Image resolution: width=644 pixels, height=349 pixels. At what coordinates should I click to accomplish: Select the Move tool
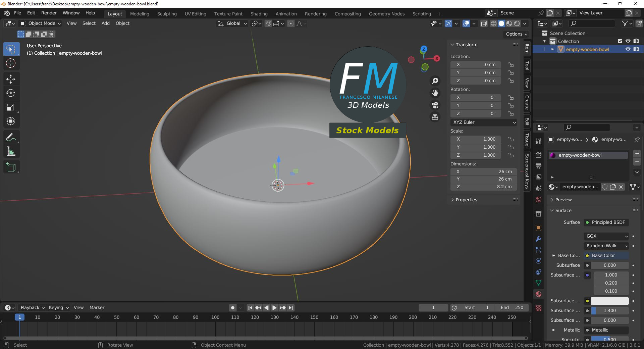[11, 79]
